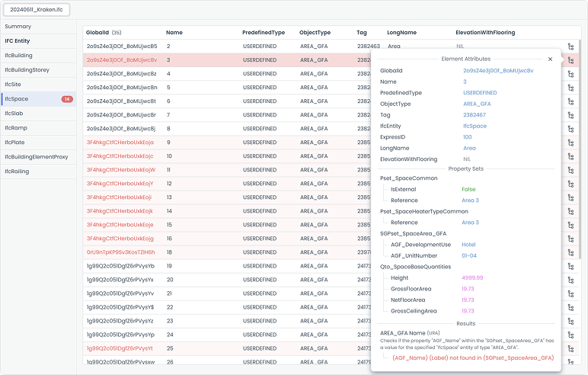
Task: Select IfcRailing in the sidebar
Action: pyautogui.click(x=18, y=171)
